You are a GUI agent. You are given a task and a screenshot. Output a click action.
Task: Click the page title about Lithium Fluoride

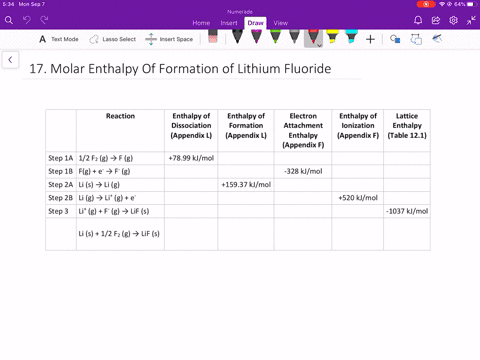(180, 69)
